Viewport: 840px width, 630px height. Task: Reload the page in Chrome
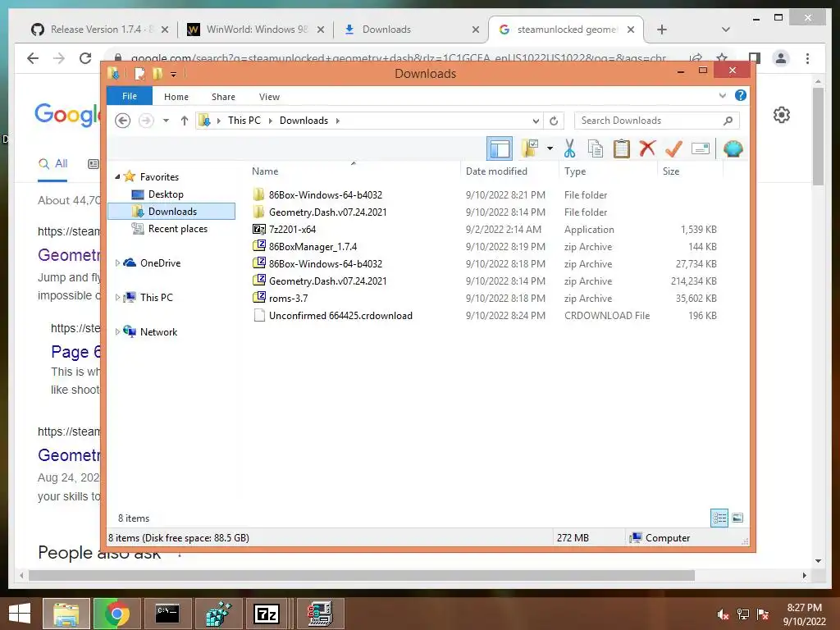point(85,58)
